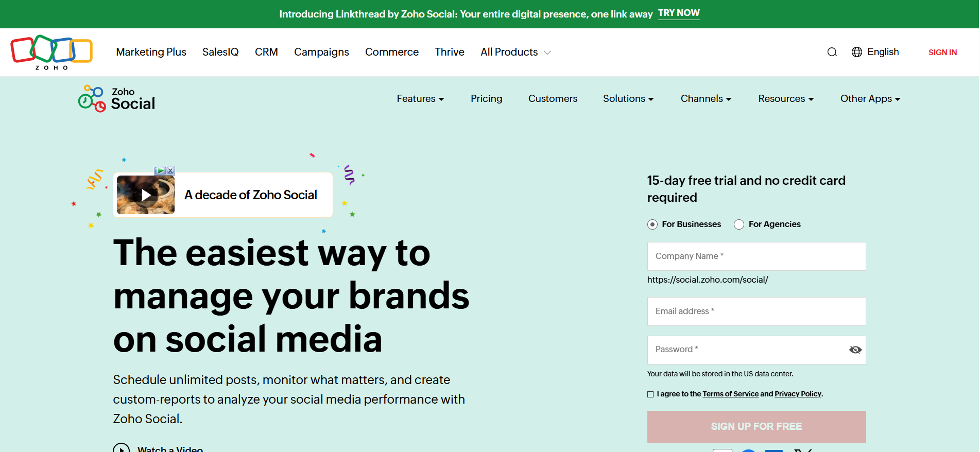This screenshot has height=452, width=980.
Task: Open the Customers page
Action: [x=553, y=98]
